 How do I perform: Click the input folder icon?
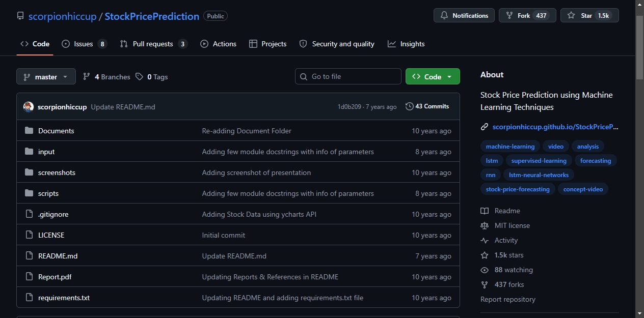click(x=29, y=152)
